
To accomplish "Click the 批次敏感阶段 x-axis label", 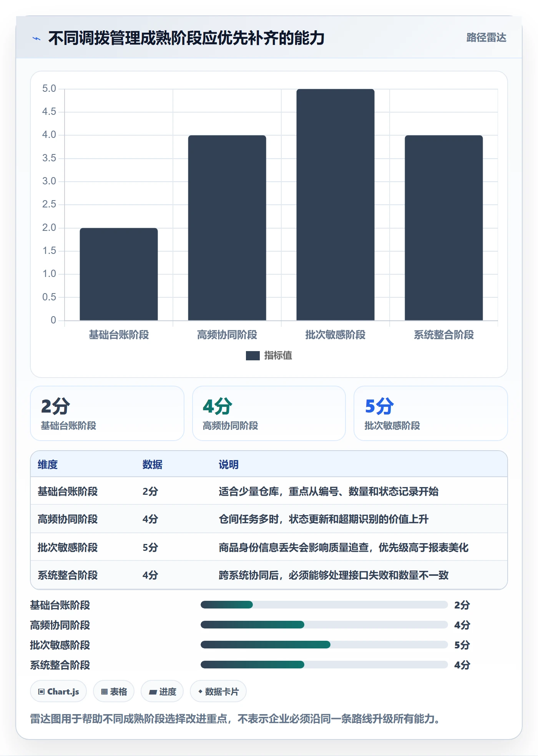I will 335,335.
